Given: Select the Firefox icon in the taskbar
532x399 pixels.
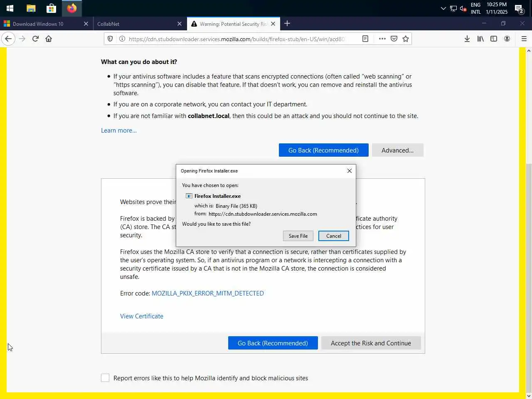Looking at the screenshot, I should pos(72,8).
